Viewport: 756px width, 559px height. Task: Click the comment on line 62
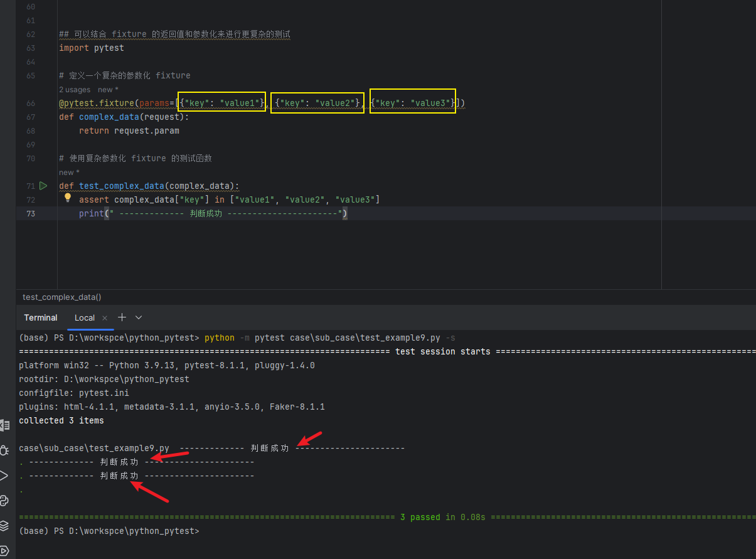[x=174, y=34]
